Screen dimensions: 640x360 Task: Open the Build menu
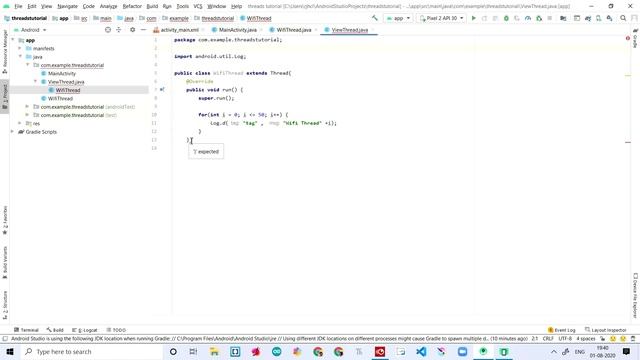pyautogui.click(x=152, y=6)
